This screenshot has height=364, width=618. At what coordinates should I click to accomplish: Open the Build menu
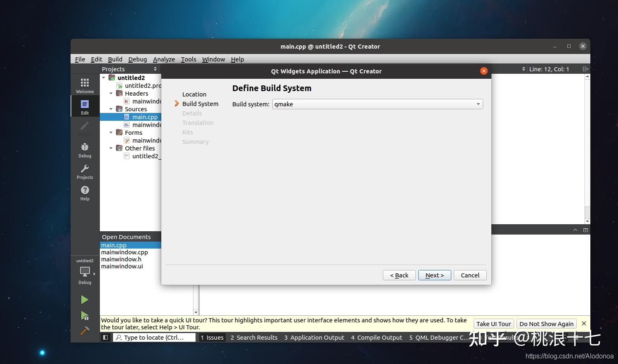(x=115, y=59)
